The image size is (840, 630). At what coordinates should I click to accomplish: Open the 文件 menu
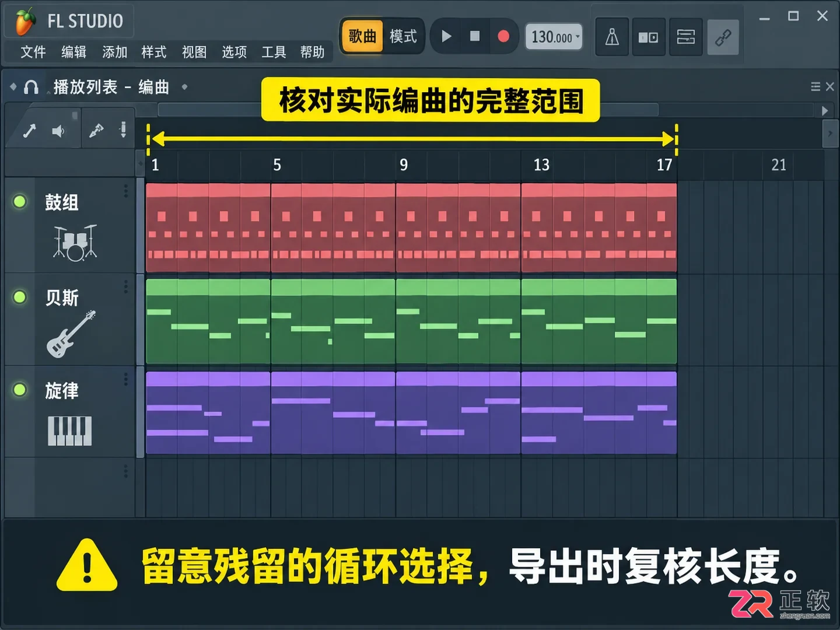point(33,52)
